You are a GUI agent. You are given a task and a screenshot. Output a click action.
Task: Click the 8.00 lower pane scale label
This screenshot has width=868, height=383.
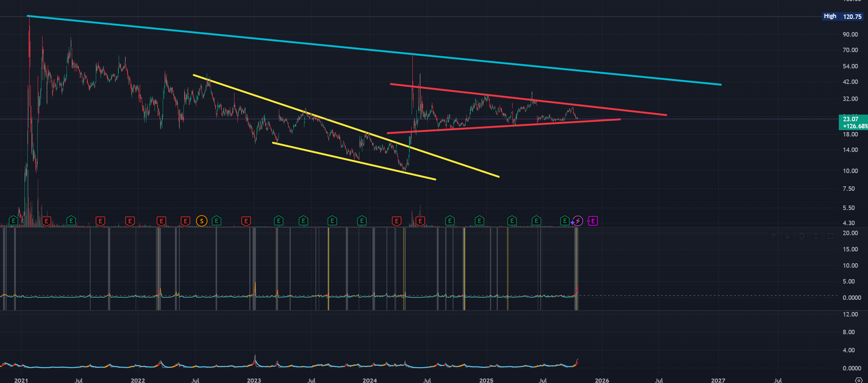[849, 332]
